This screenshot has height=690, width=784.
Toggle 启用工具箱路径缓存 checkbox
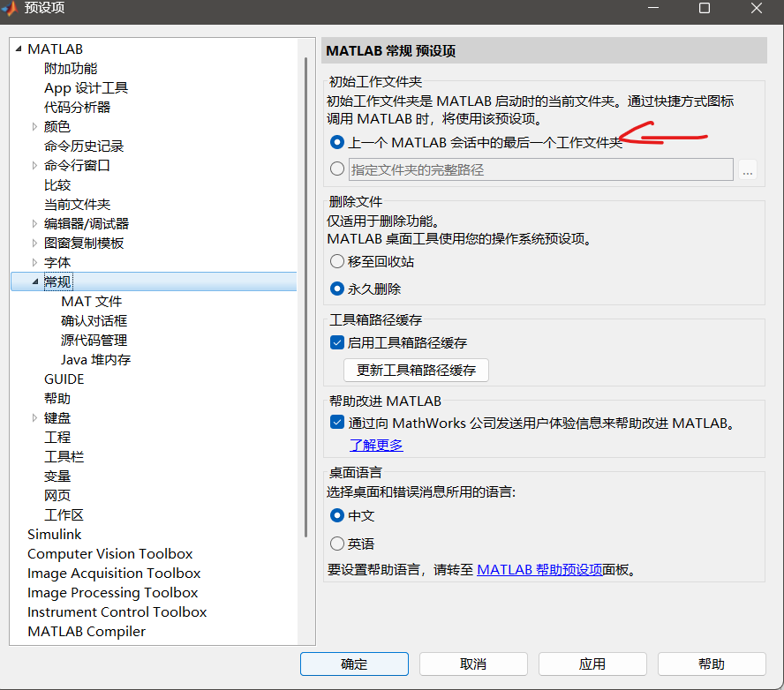point(337,342)
